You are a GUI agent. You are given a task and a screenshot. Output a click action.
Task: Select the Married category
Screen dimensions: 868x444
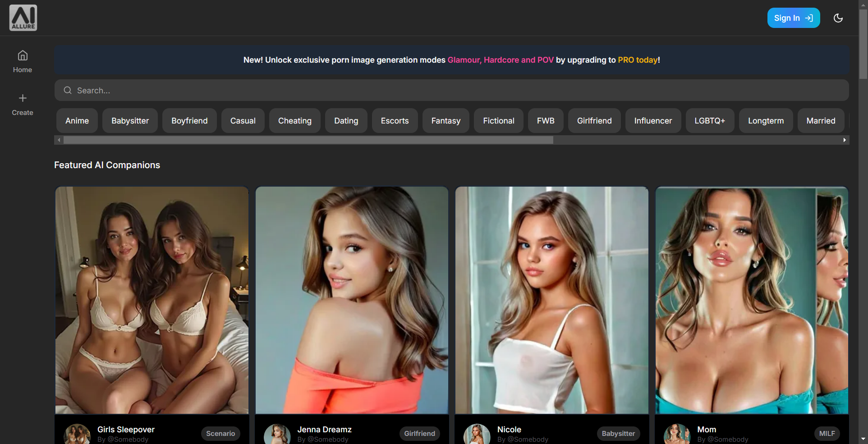[x=821, y=121]
